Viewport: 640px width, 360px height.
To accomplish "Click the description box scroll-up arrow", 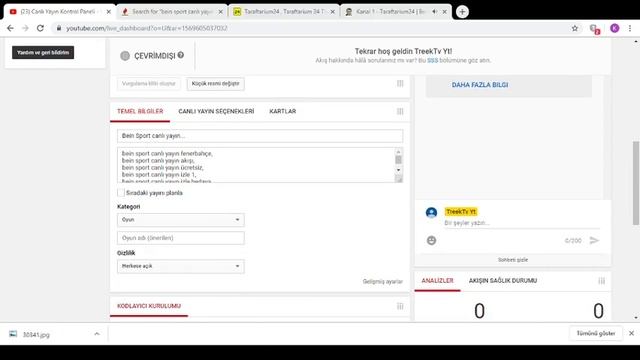I will 398,152.
